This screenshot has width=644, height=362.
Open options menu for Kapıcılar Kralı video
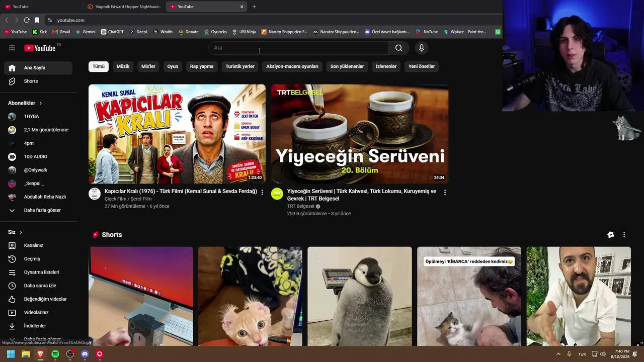point(262,193)
